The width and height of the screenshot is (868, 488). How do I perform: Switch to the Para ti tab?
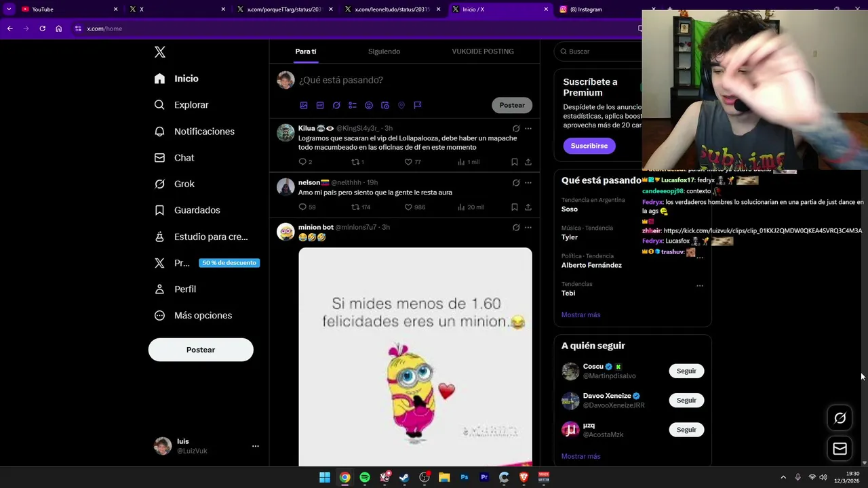tap(306, 52)
